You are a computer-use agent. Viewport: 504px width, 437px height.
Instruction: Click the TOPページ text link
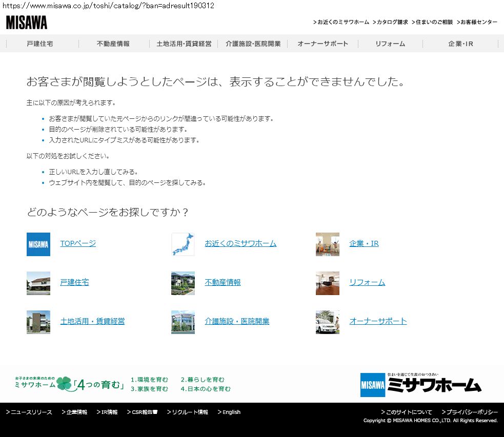(x=78, y=243)
